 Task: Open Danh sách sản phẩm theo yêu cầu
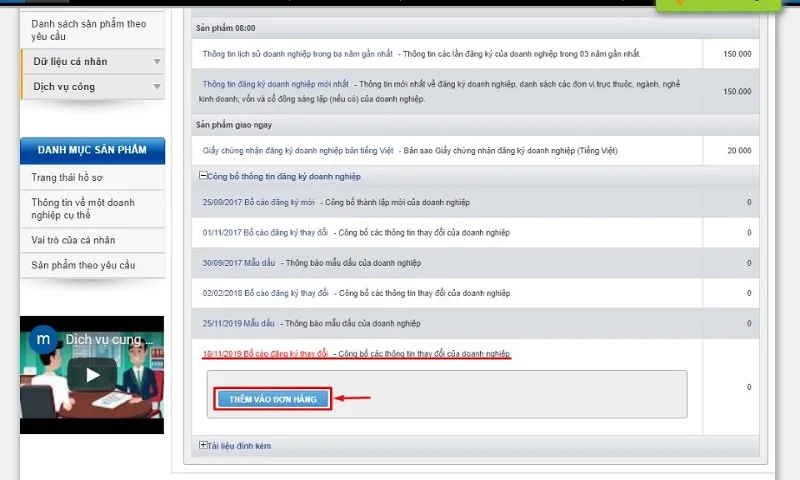[88, 30]
